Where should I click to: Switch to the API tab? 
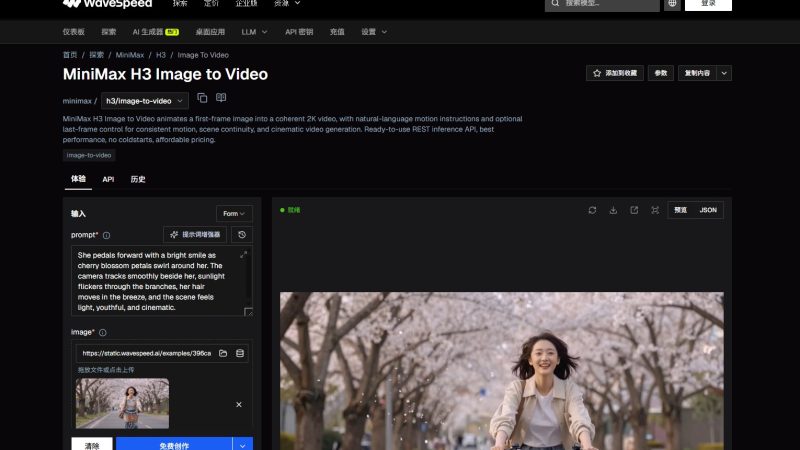[x=108, y=180]
